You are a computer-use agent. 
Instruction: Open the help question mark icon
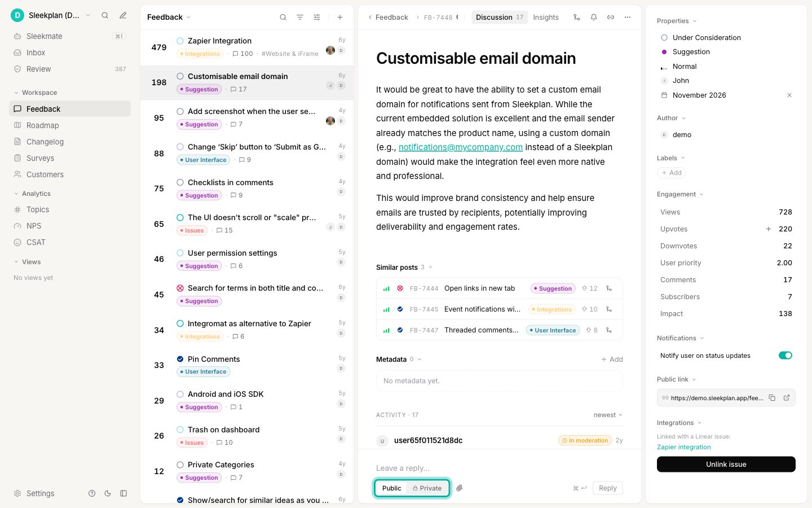pyautogui.click(x=92, y=493)
